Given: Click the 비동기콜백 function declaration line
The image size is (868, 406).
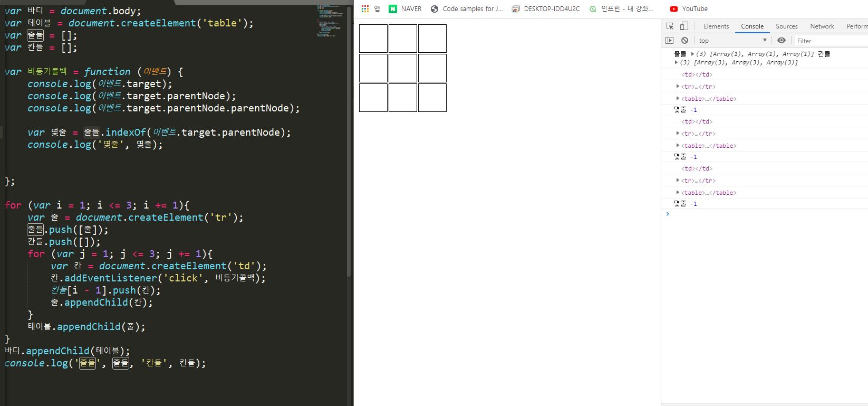Looking at the screenshot, I should click(94, 72).
